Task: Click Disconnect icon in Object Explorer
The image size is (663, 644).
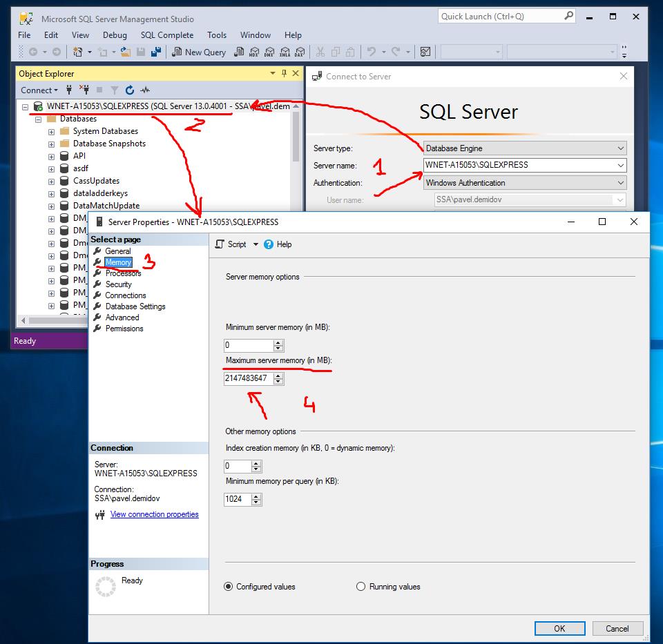Action: (x=84, y=90)
